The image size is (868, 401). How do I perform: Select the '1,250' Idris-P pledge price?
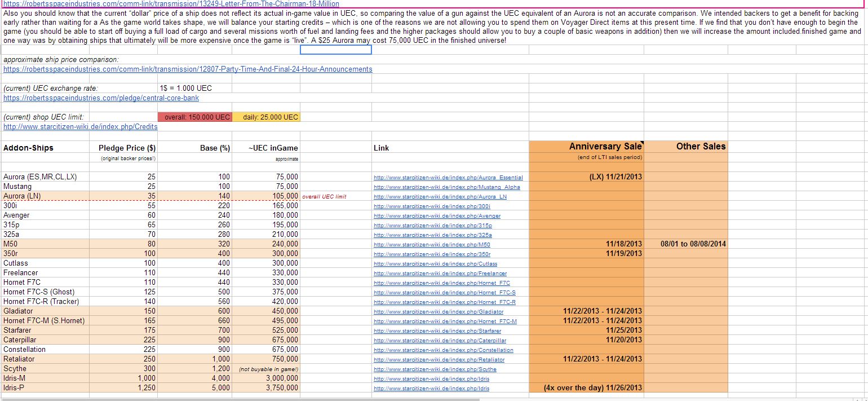tap(147, 387)
